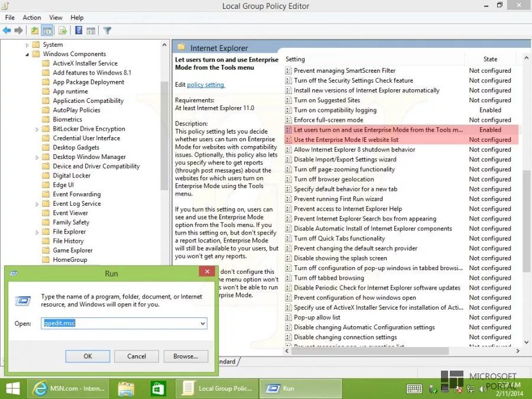Viewport: 532px width, 399px height.
Task: Click the policy icon beside Turn on compatibility logging
Action: [x=288, y=110]
